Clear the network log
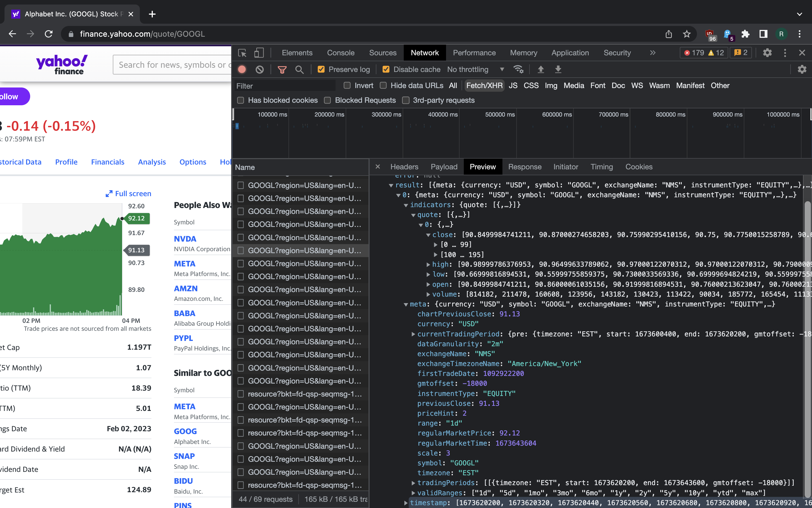Viewport: 812px width, 508px height. (260, 69)
